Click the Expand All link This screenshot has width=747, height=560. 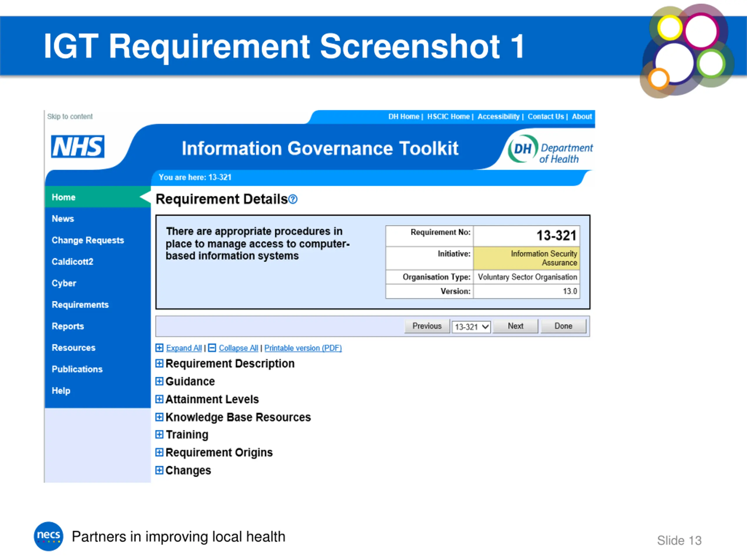click(x=184, y=348)
